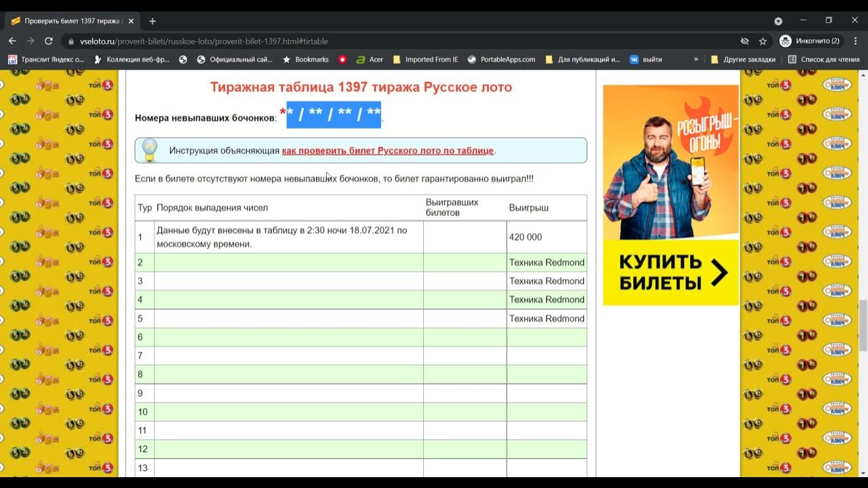The image size is (868, 488).
Task: Click Техника Redmond in row 4
Action: pos(547,300)
